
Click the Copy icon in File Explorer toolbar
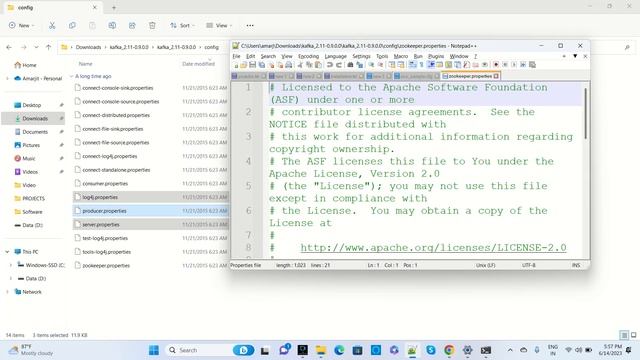[72, 25]
